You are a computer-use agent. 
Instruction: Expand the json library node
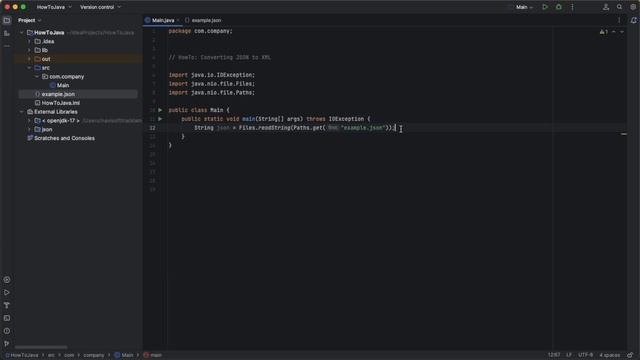point(29,129)
